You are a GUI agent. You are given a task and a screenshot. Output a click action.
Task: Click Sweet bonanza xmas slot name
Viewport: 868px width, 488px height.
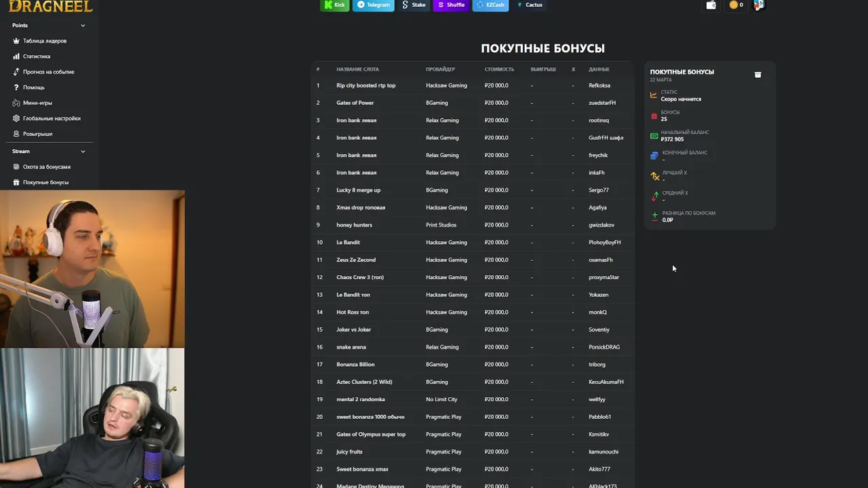click(x=362, y=469)
